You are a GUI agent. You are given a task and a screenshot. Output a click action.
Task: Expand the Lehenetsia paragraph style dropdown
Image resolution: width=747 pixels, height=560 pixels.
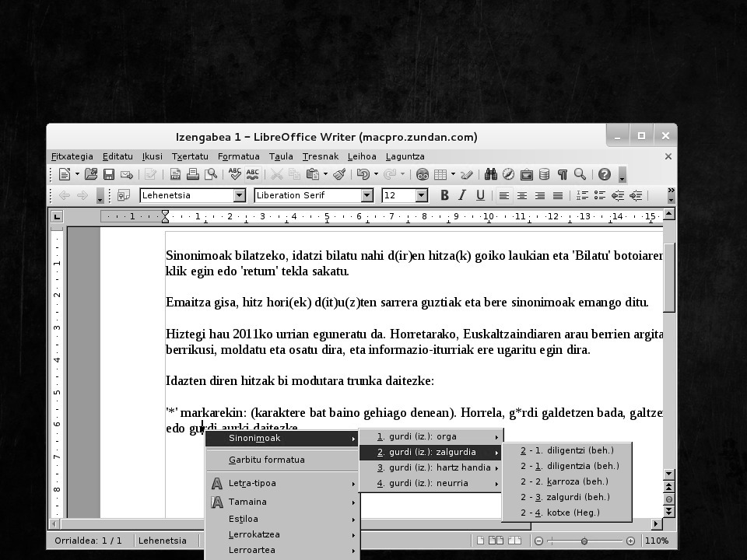(x=239, y=196)
